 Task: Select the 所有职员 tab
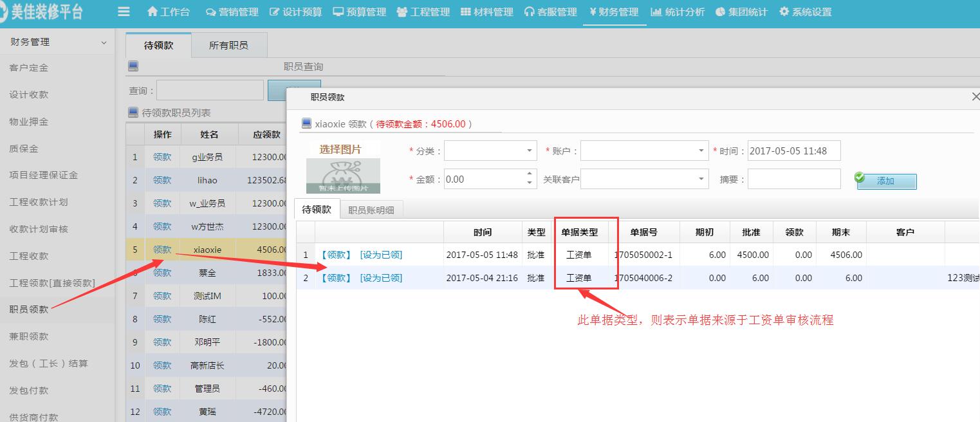click(229, 45)
